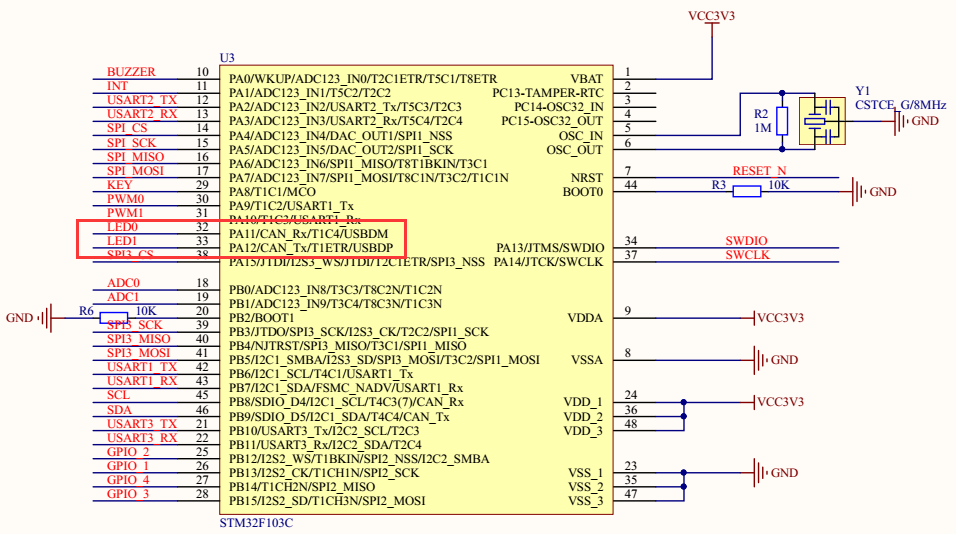
Task: Click the VBAT pin name
Action: (x=587, y=79)
